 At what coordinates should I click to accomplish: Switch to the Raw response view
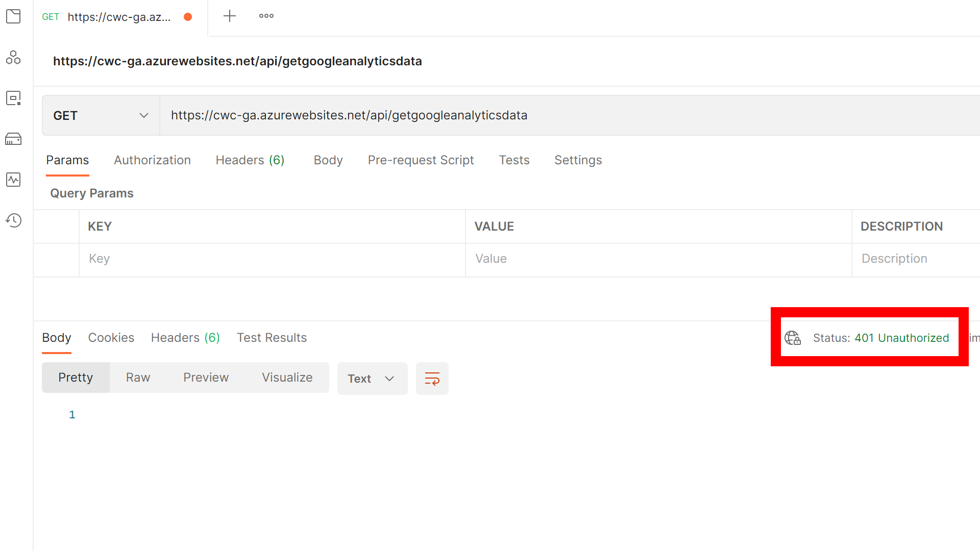point(138,377)
